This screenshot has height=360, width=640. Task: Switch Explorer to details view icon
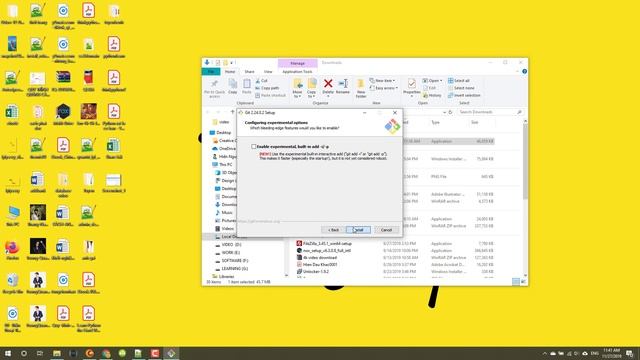(516, 282)
